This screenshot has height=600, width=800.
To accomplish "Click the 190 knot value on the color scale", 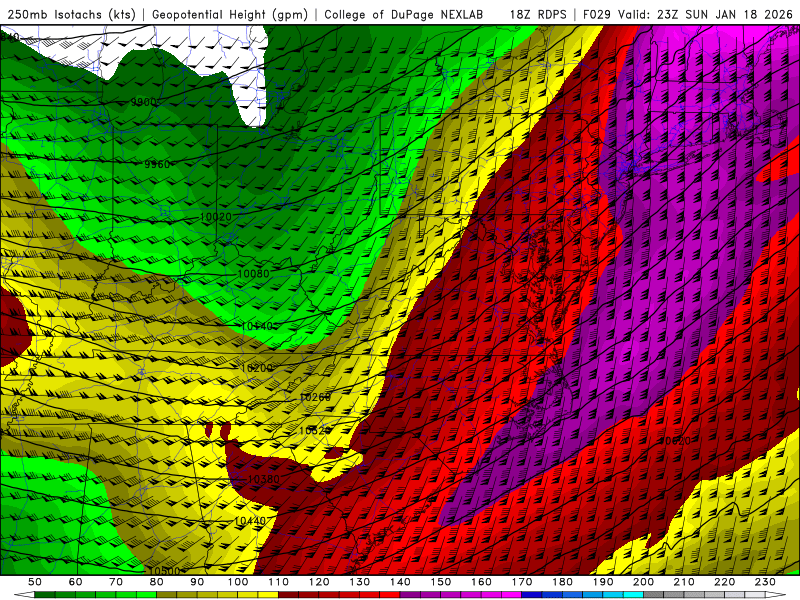I will tap(604, 582).
